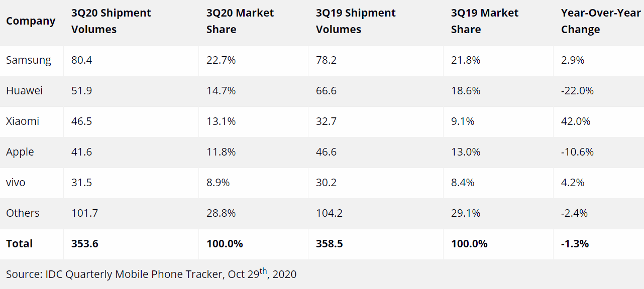Select the Apple row label
Viewport: 644px width, 289px height.
[x=20, y=152]
